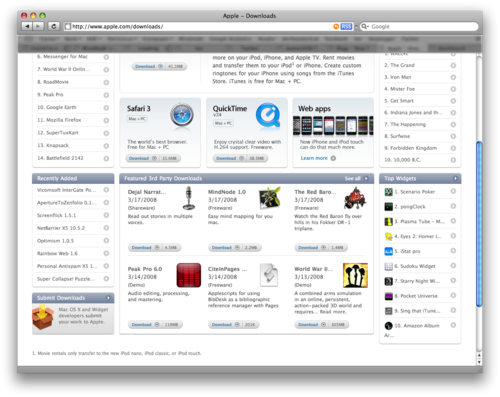
Task: Click the Eyes 2: Homer widget icon
Action: point(388,236)
